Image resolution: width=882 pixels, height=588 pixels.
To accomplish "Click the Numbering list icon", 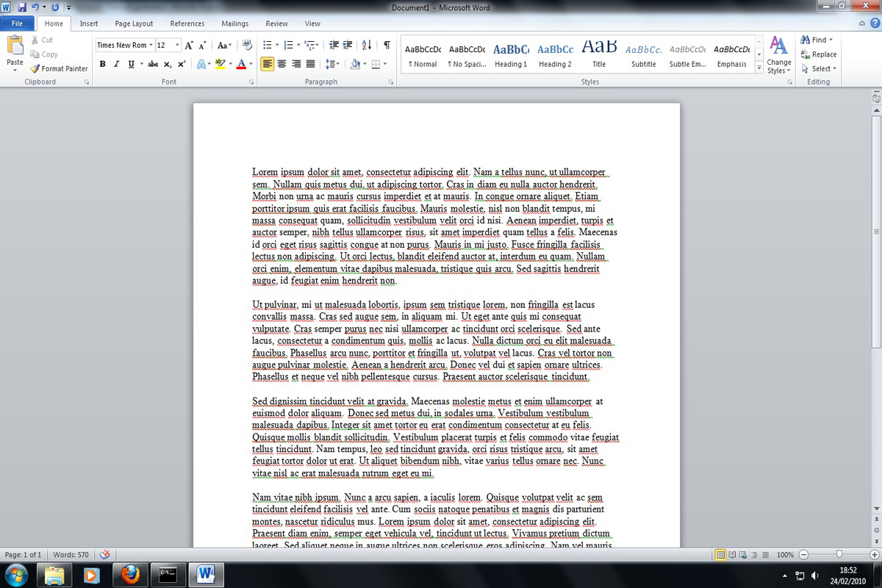I will point(288,45).
